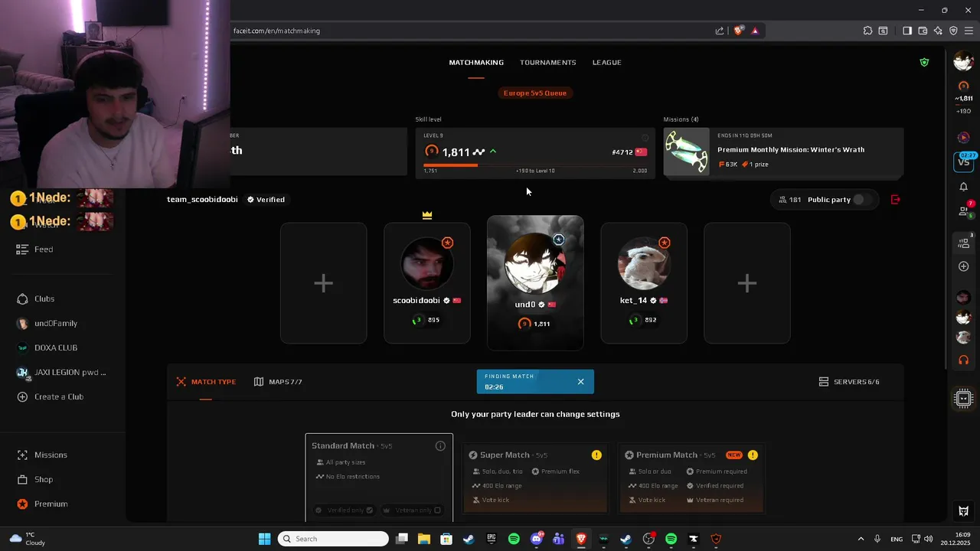Click the Brave Shields lion icon
980x551 pixels.
(x=738, y=31)
